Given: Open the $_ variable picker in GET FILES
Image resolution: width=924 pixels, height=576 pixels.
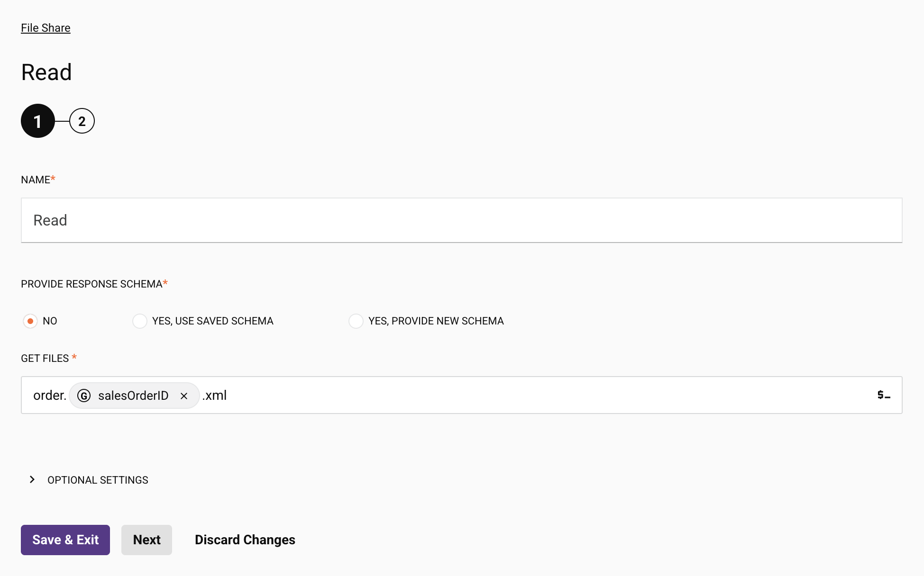Looking at the screenshot, I should pos(884,395).
